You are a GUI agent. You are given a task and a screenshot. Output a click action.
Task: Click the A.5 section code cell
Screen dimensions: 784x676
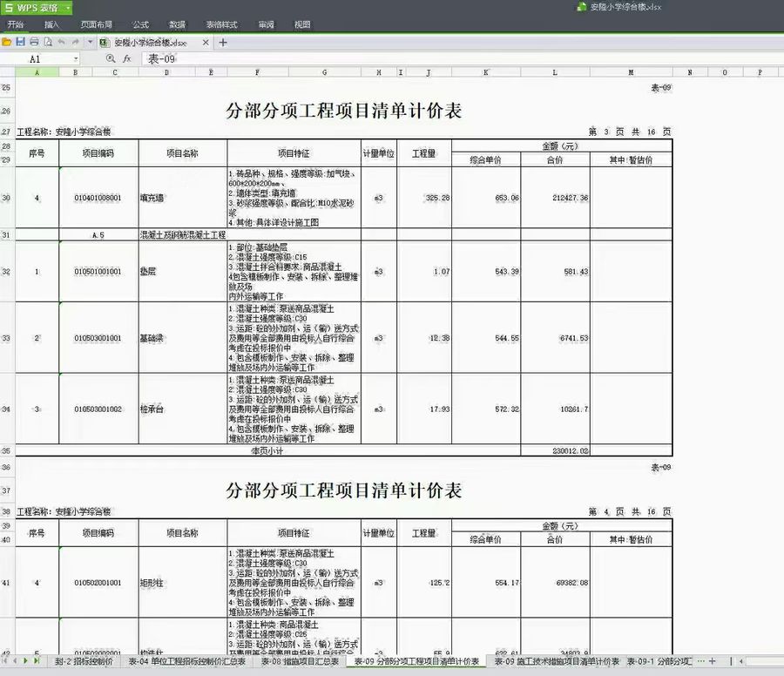[98, 234]
